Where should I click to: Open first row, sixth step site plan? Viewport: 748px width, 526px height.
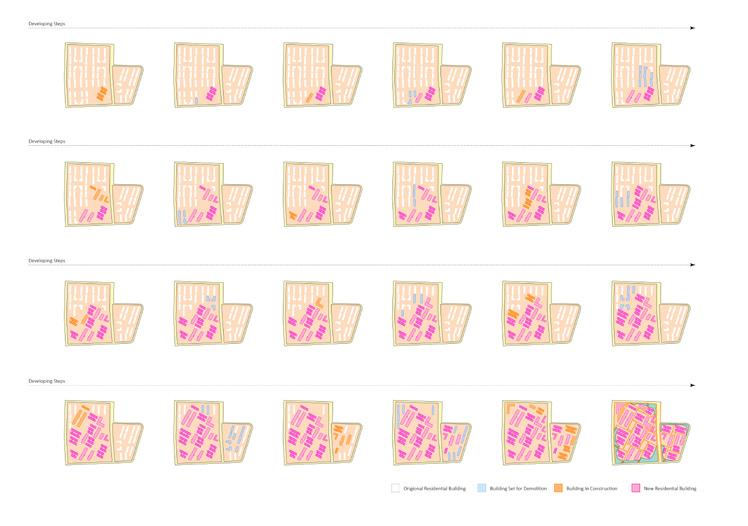pos(651,75)
